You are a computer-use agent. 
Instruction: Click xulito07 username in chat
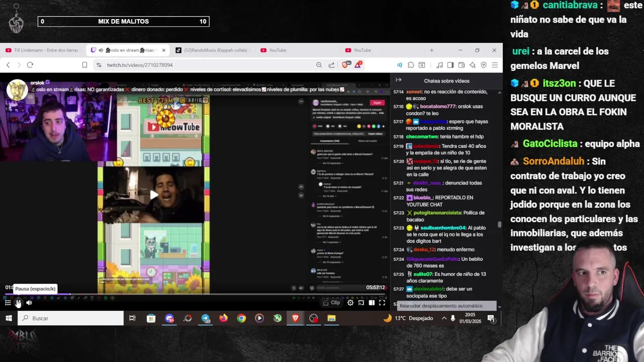coord(424,274)
